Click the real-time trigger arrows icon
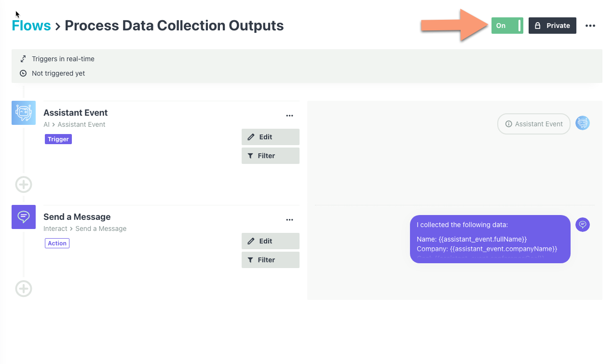The height and width of the screenshot is (364, 614). [x=23, y=58]
